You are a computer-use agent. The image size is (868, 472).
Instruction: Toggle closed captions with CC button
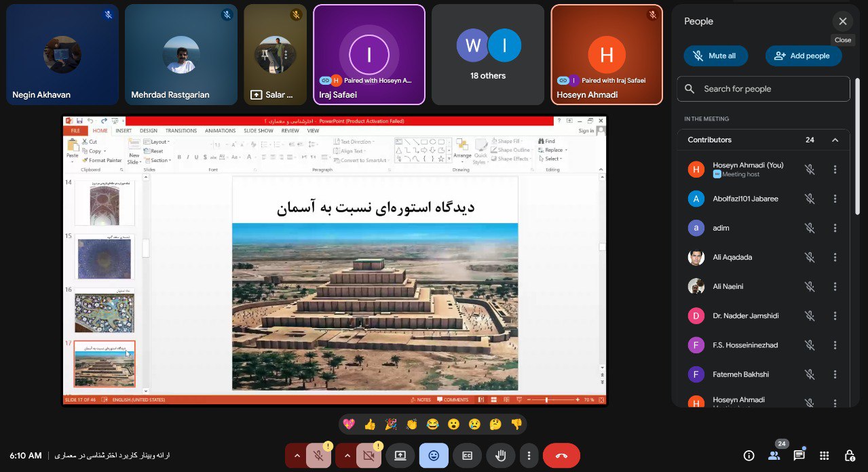tap(467, 456)
